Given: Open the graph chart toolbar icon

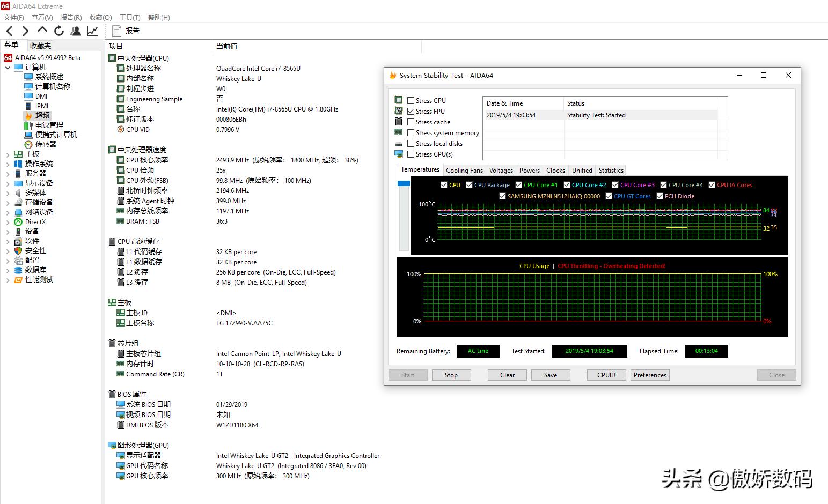Looking at the screenshot, I should point(92,31).
